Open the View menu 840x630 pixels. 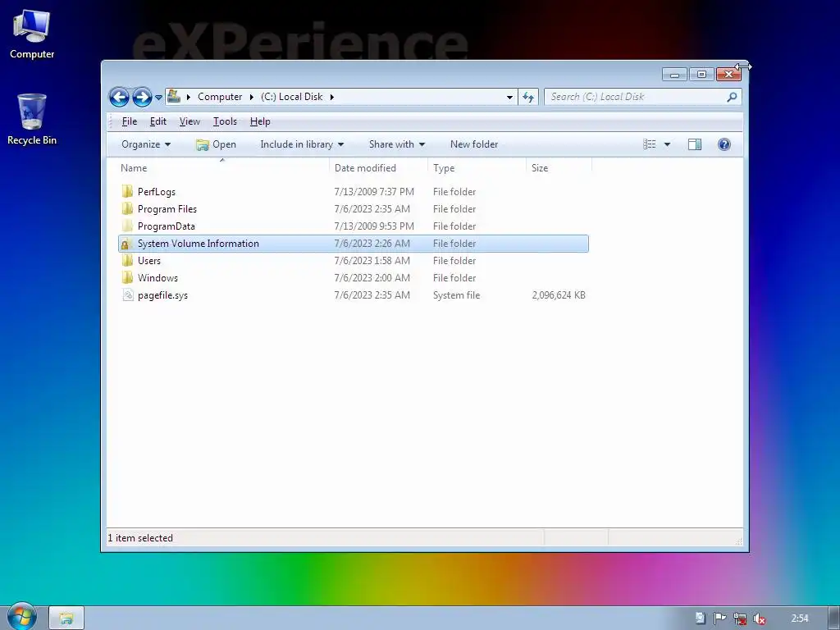point(189,121)
